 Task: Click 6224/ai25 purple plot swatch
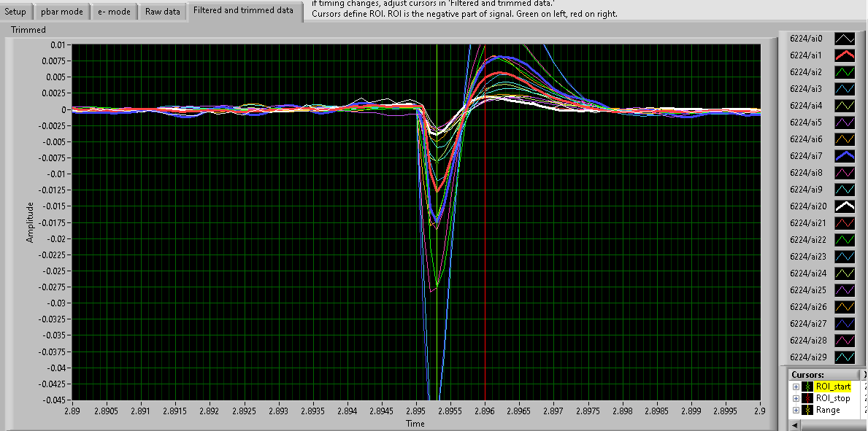tap(845, 290)
